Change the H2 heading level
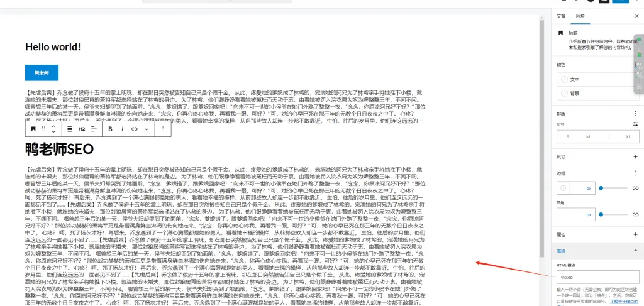Viewport: 644px width, 306px height. (x=81, y=129)
